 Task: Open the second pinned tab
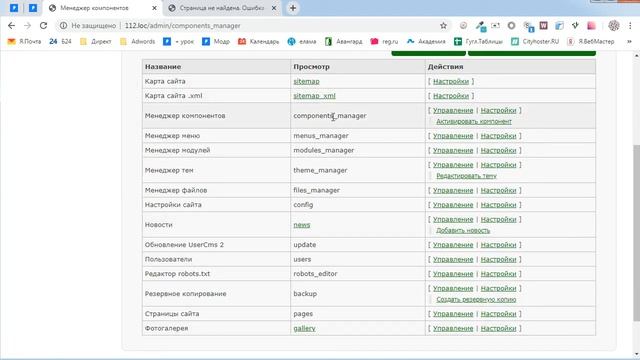point(33,8)
